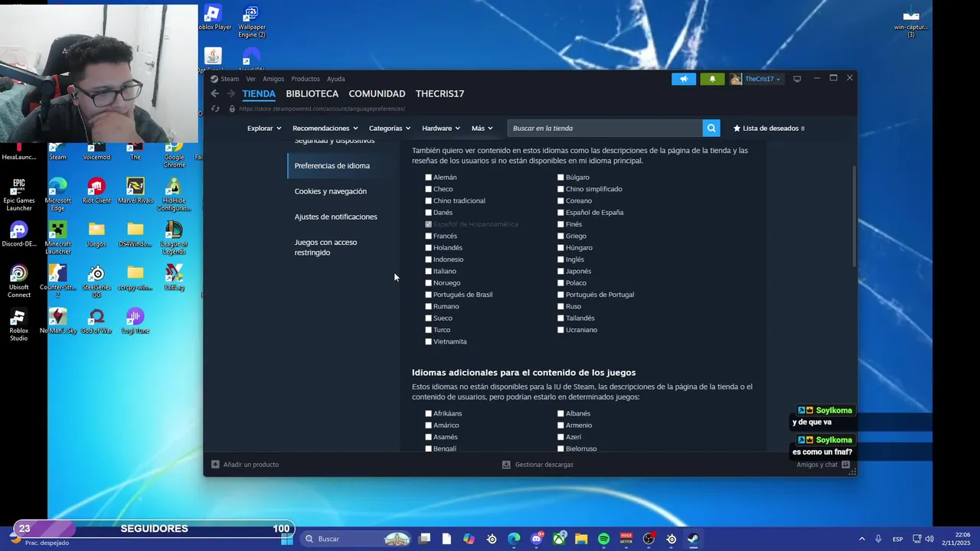Click the Steam page vertical scrollbar
This screenshot has height=551, width=980.
[854, 216]
